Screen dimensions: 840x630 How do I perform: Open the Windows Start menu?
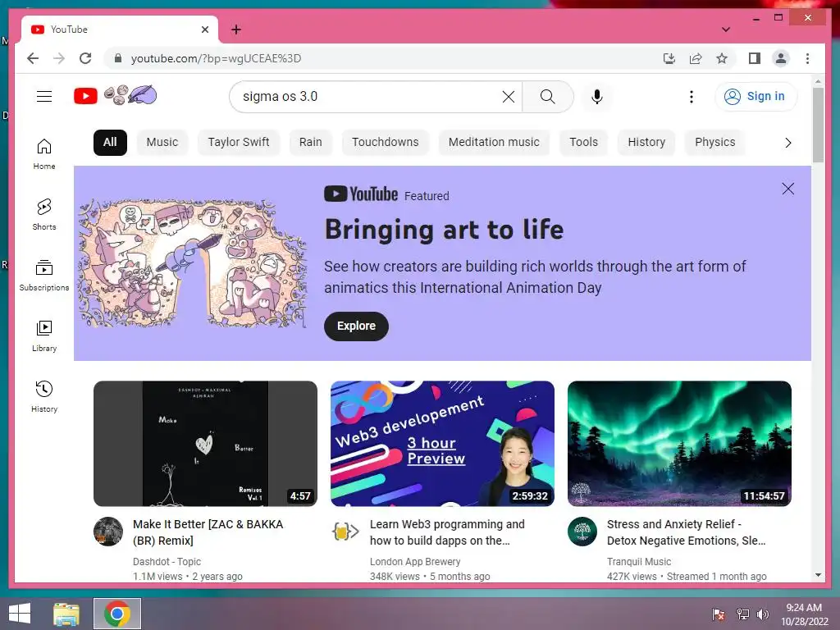[x=20, y=614]
